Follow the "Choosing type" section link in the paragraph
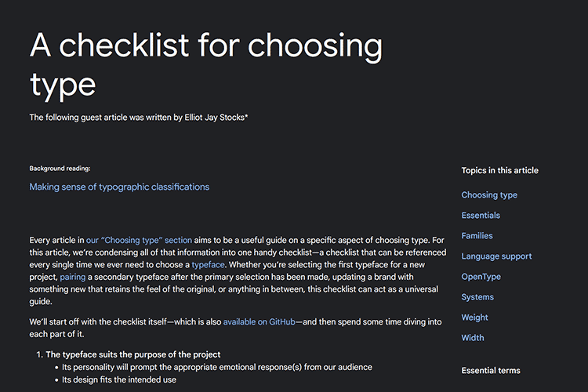The height and width of the screenshot is (392, 588). pos(139,239)
